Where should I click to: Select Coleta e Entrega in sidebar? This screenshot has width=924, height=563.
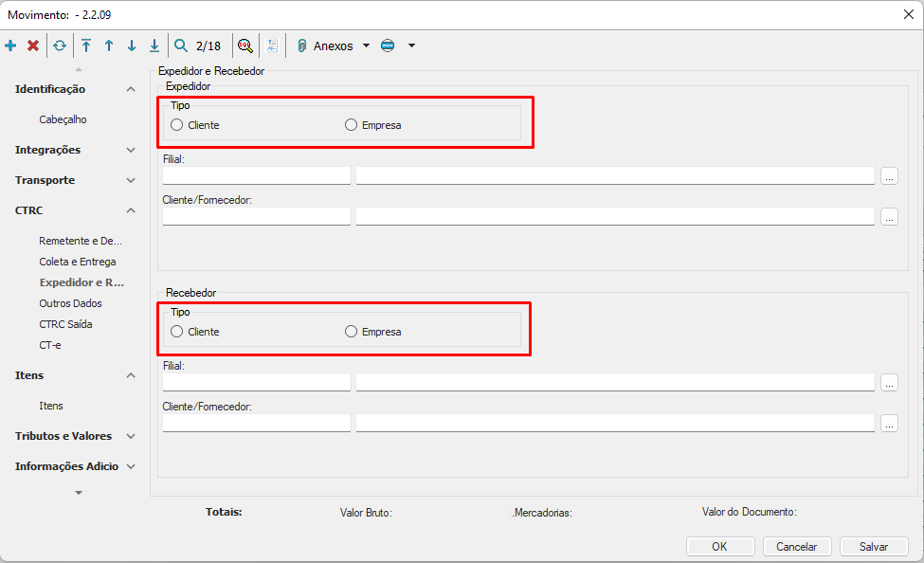click(x=78, y=262)
